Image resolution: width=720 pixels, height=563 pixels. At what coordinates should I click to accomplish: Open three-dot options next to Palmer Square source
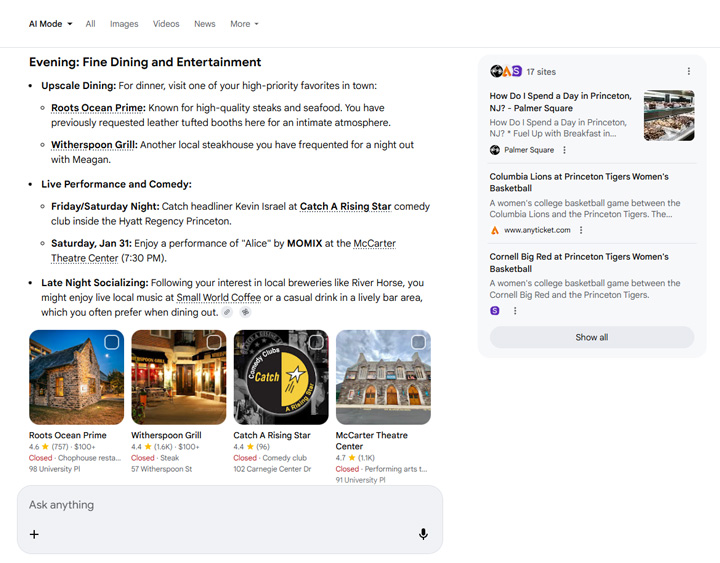coord(564,150)
